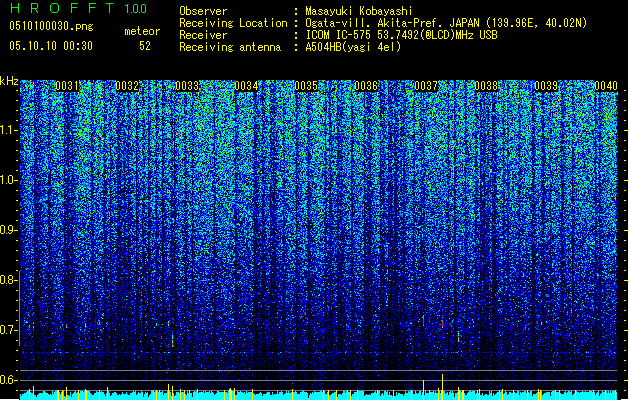Viewport: 629px width, 400px height.
Task: Click location text Ogata-vill. Akita-Pref. JAPAN
Action: pyautogui.click(x=392, y=23)
